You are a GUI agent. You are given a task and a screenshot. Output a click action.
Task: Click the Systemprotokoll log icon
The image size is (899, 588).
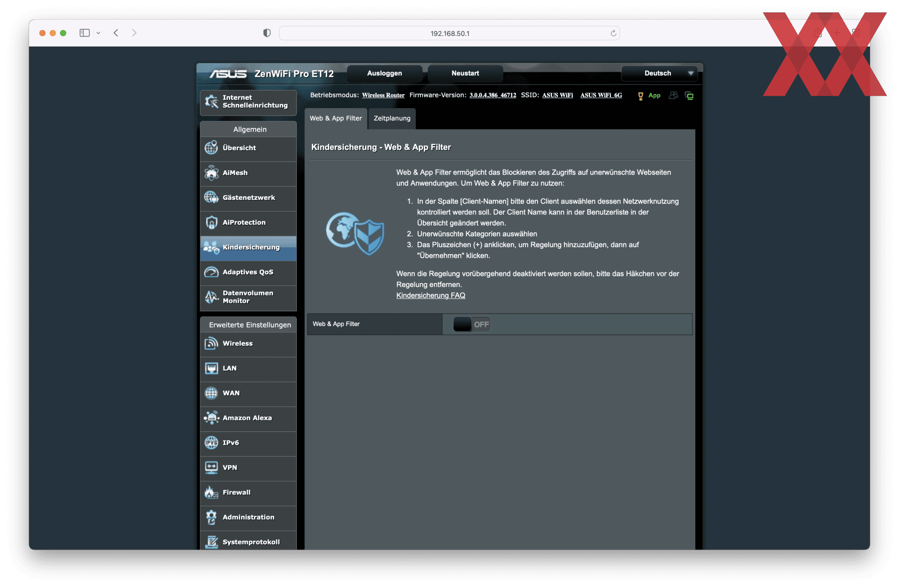[x=211, y=542]
